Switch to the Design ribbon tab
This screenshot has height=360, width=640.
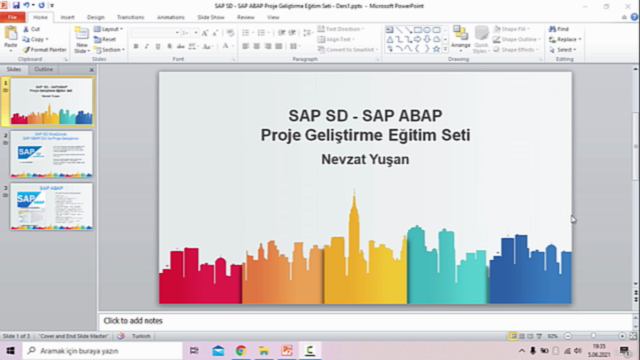pos(96,17)
